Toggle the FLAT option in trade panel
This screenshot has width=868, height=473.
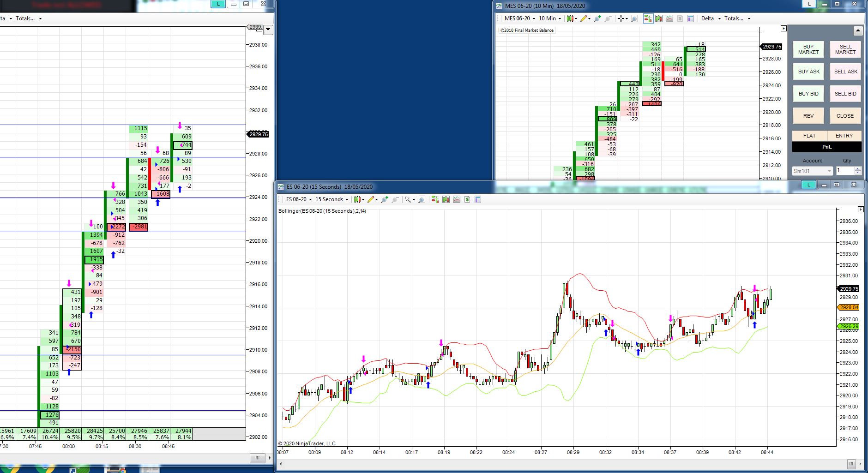click(x=809, y=136)
